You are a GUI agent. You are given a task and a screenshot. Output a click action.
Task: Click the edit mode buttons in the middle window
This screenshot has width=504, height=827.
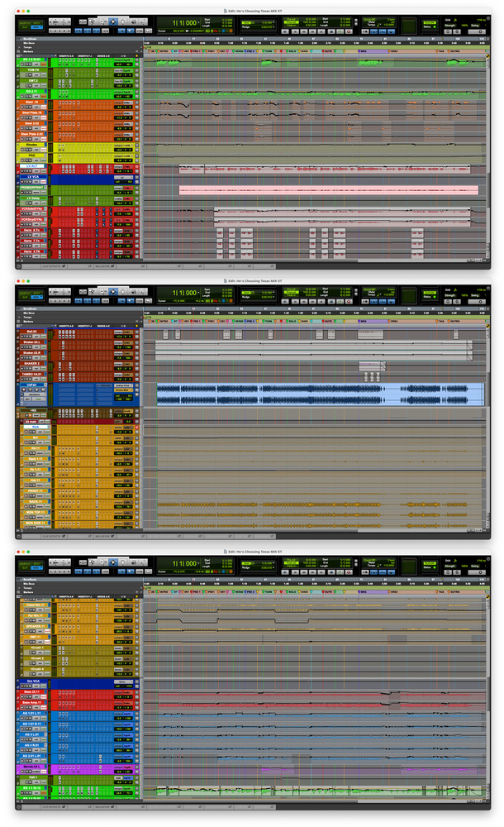31,294
